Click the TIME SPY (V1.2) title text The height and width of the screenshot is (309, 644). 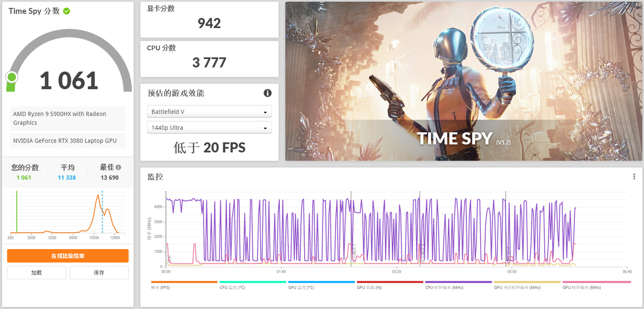click(464, 138)
